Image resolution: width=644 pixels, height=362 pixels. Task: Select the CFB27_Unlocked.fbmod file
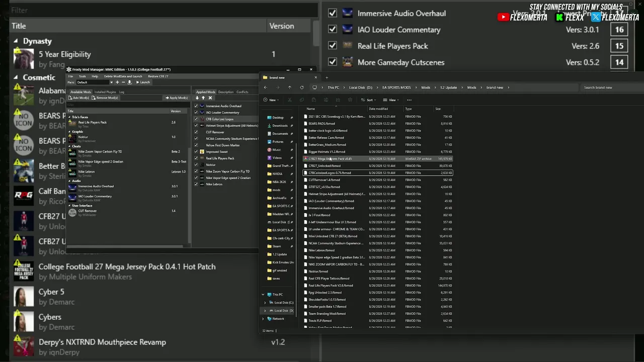click(x=377, y=166)
